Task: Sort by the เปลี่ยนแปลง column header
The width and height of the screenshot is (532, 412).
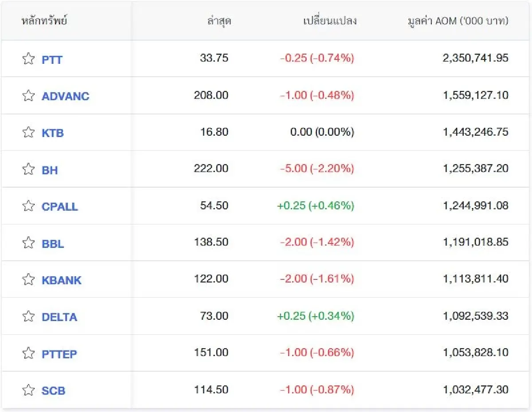Action: coord(330,21)
